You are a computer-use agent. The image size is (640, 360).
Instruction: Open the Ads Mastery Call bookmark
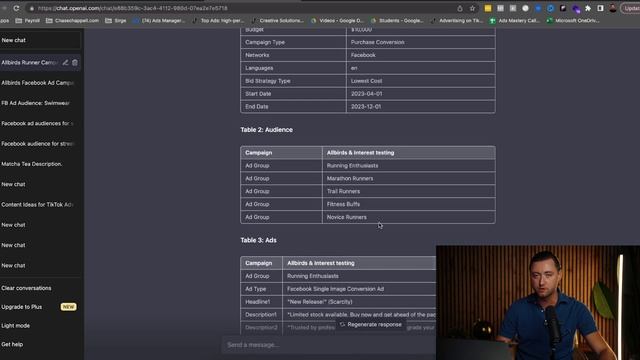515,20
